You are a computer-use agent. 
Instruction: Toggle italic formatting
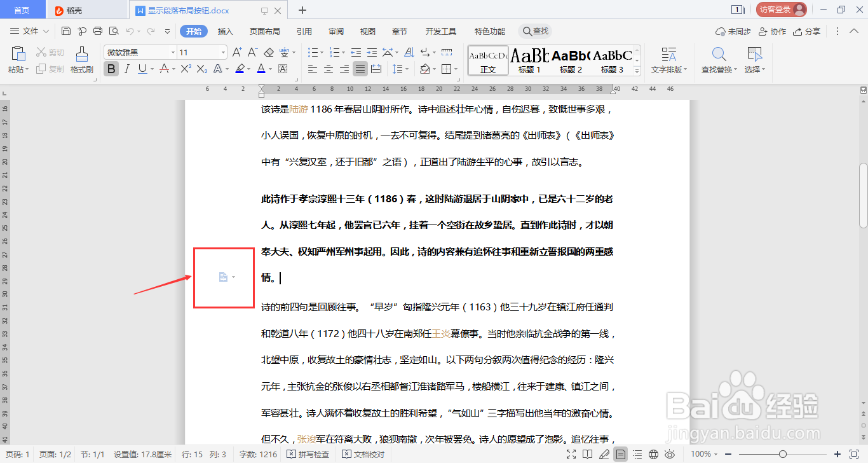[126, 68]
